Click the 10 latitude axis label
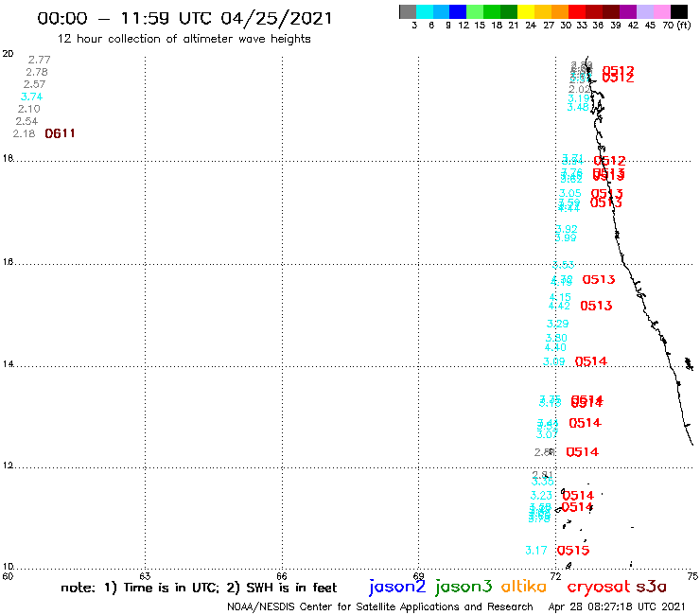 tap(8, 567)
